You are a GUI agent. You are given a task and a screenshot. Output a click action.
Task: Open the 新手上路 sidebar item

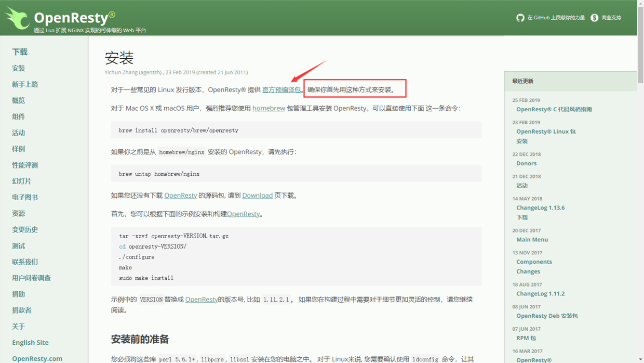pos(25,84)
